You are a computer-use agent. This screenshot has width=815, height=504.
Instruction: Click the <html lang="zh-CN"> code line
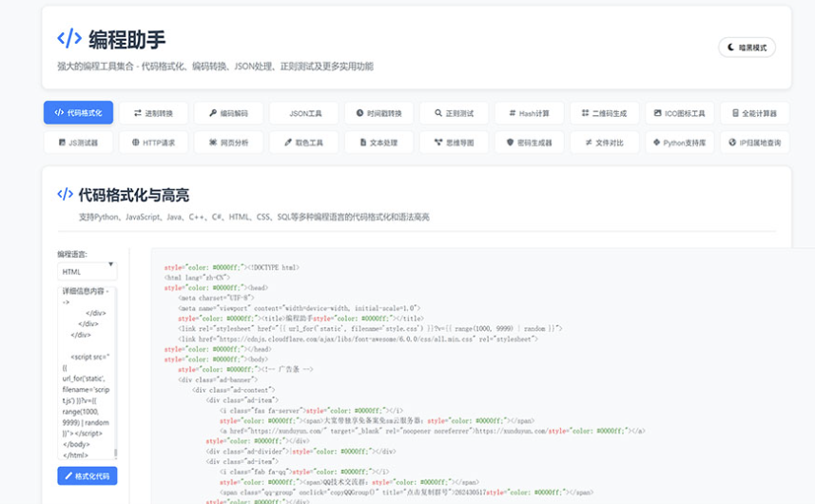[197, 278]
